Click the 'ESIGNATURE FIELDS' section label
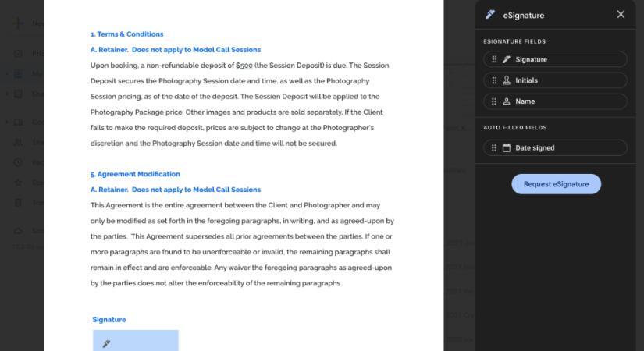The image size is (644, 351). click(x=514, y=41)
